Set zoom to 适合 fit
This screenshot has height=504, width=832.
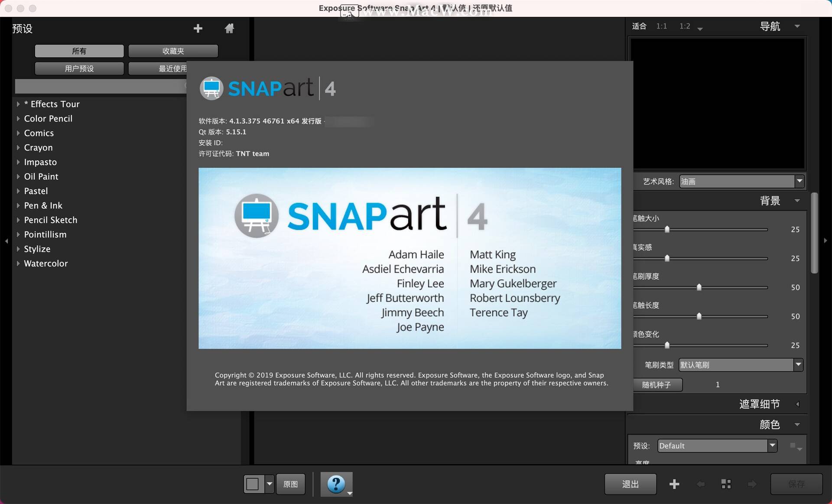[x=639, y=26]
